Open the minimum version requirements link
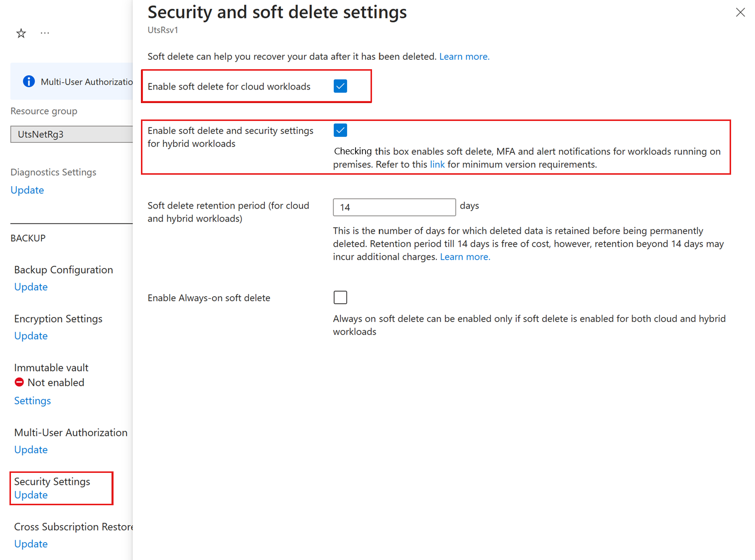The image size is (755, 560). (437, 165)
